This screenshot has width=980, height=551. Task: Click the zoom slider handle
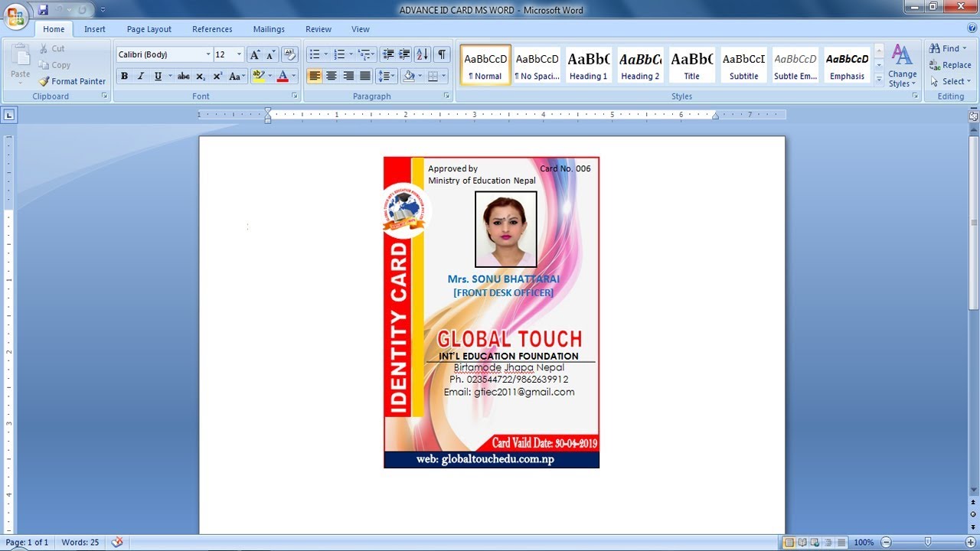pos(928,543)
